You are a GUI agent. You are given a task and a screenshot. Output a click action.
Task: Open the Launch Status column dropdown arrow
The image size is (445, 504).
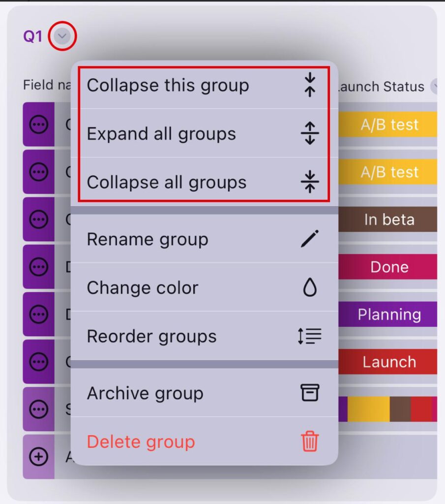(x=436, y=87)
